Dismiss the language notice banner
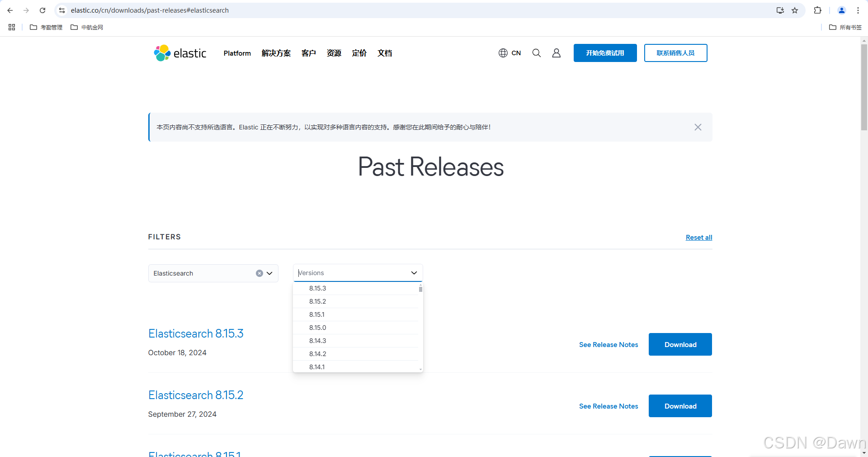Viewport: 868px width, 457px height. (698, 127)
